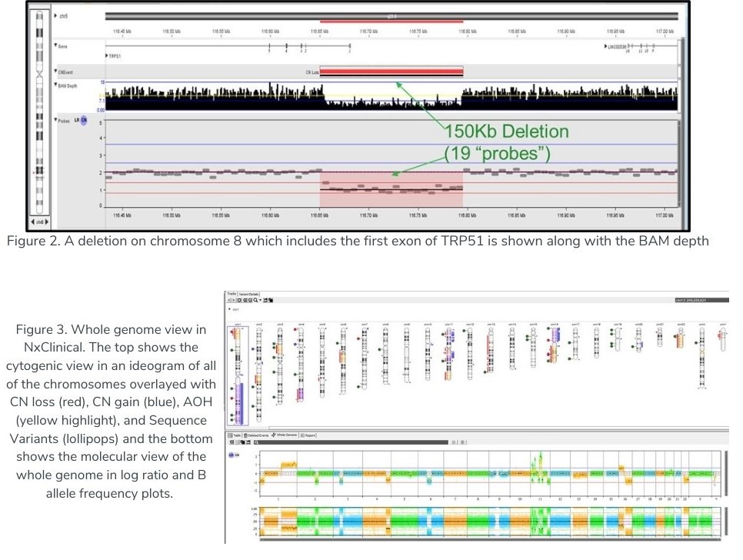The image size is (743, 560).
Task: Click the forward navigation arrow in Tracks toolbar
Action: (x=234, y=301)
